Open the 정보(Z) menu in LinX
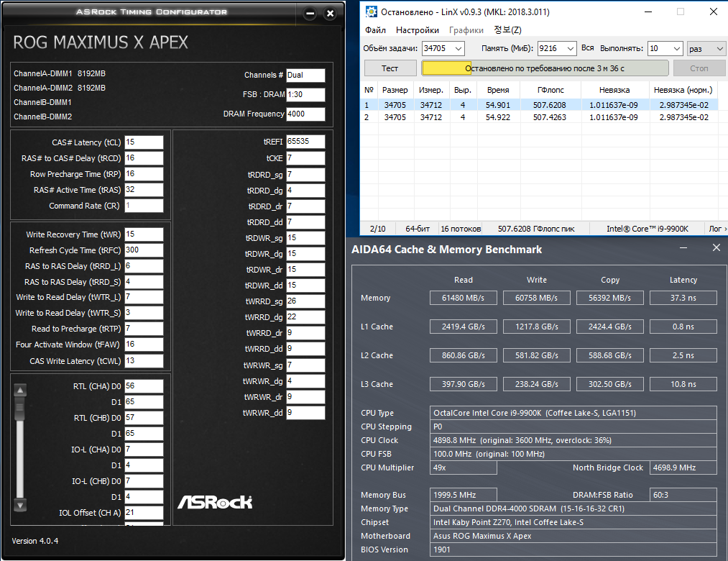The height and width of the screenshot is (561, 728). 507,30
